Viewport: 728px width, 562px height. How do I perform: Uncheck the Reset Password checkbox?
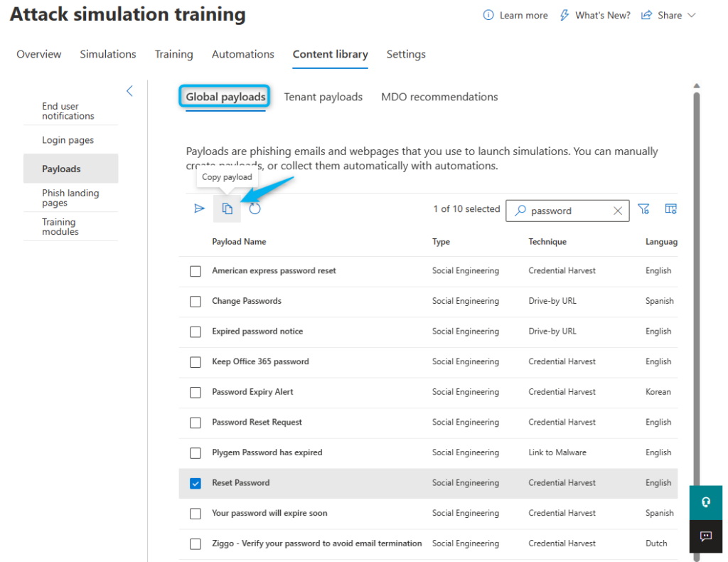196,483
